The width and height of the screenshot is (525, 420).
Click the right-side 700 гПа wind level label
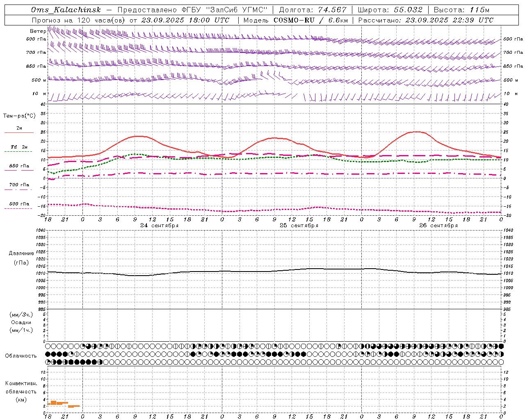[513, 52]
